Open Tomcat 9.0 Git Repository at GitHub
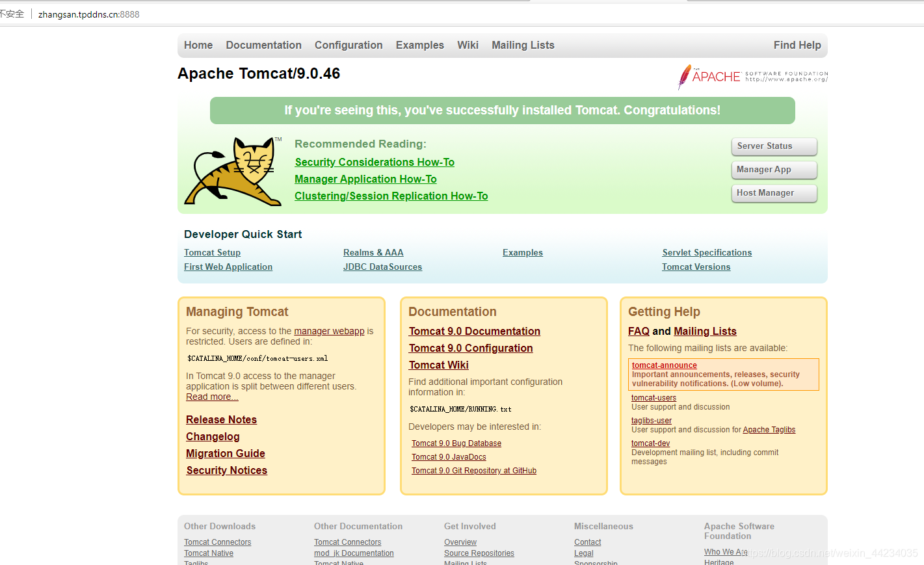924x565 pixels. click(474, 471)
